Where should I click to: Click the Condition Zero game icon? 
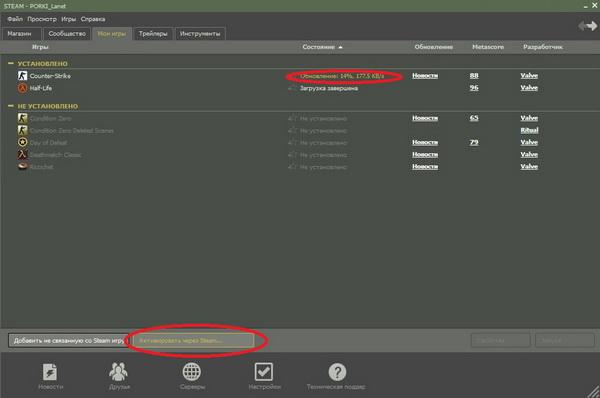click(23, 118)
